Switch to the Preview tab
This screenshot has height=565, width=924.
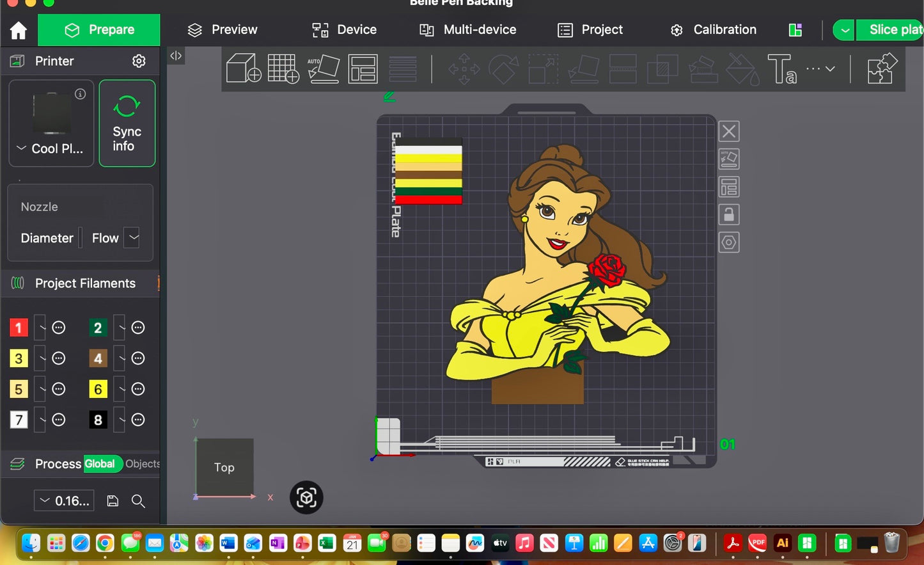pyautogui.click(x=222, y=30)
